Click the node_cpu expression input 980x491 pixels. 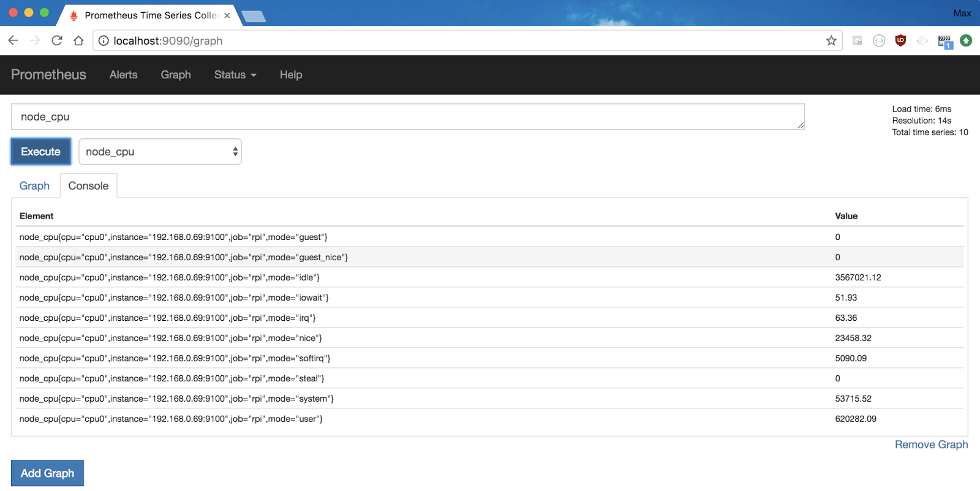(407, 116)
